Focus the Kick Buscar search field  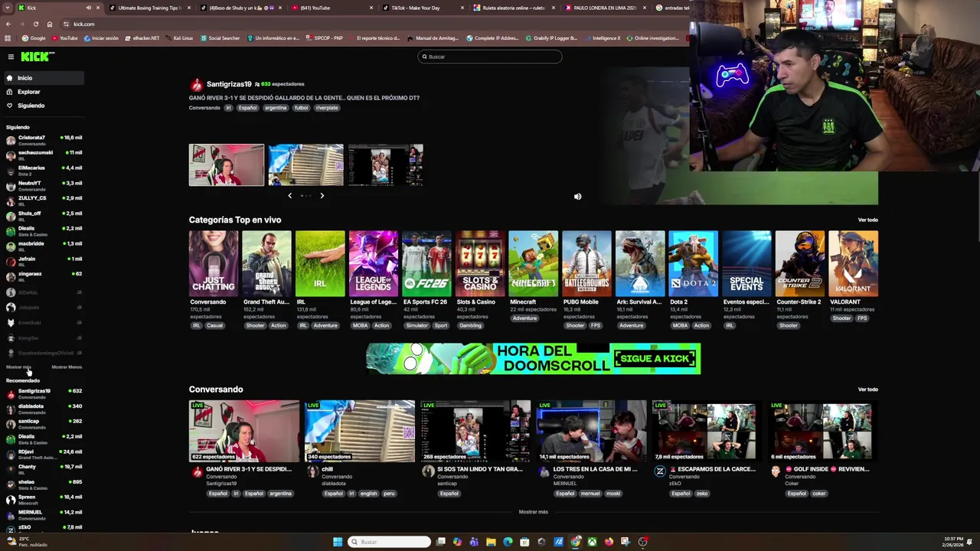pos(490,57)
